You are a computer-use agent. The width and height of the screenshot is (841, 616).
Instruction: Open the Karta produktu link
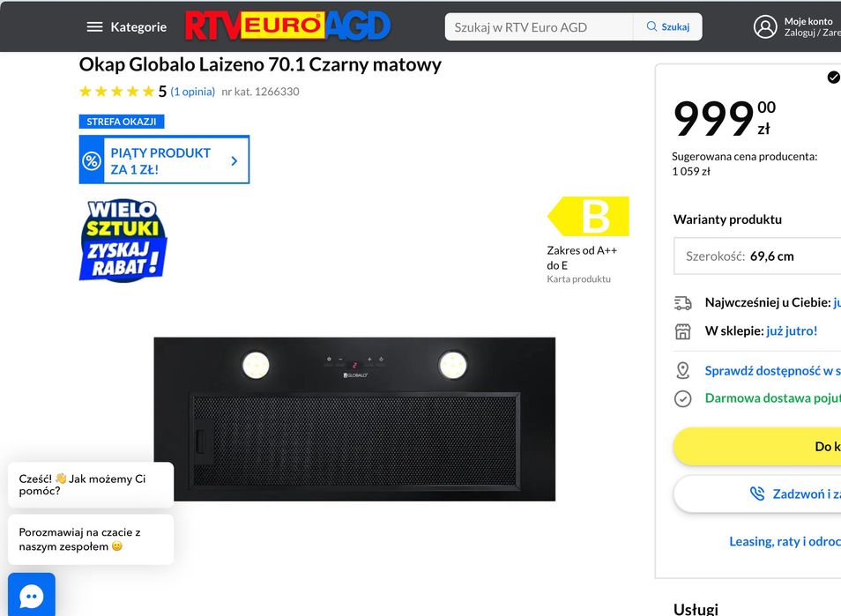click(x=578, y=278)
